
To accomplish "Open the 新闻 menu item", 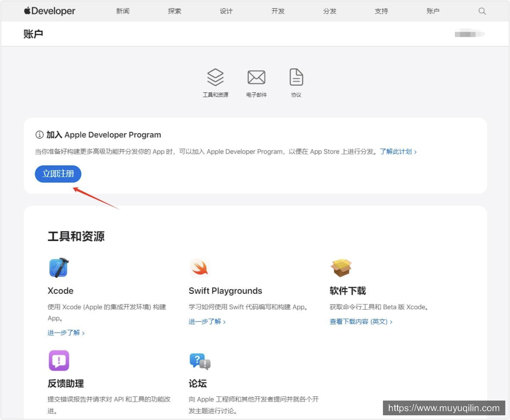I will point(123,11).
